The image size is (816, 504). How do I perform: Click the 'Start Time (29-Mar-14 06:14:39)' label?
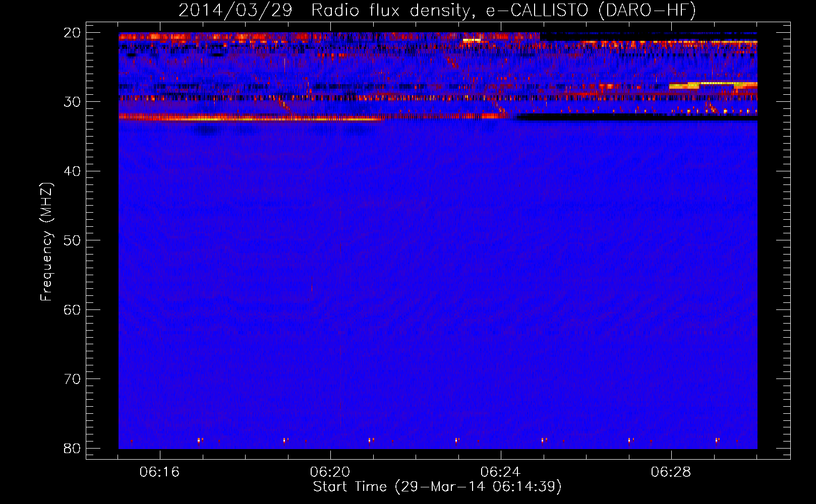pyautogui.click(x=437, y=487)
